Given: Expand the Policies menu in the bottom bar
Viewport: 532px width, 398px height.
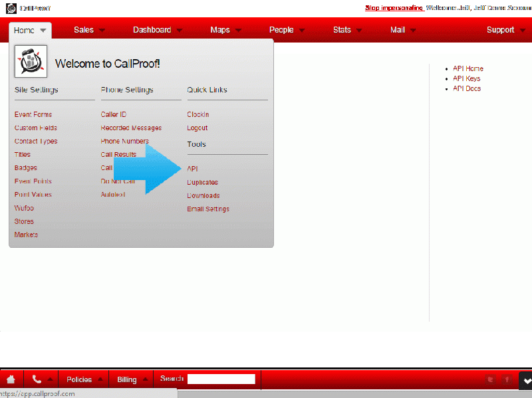Looking at the screenshot, I should 84,379.
